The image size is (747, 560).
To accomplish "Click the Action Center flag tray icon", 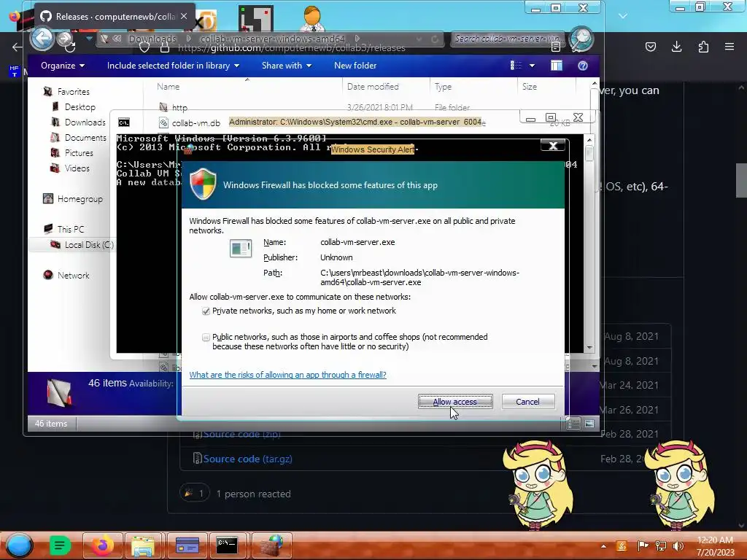I will pyautogui.click(x=643, y=545).
